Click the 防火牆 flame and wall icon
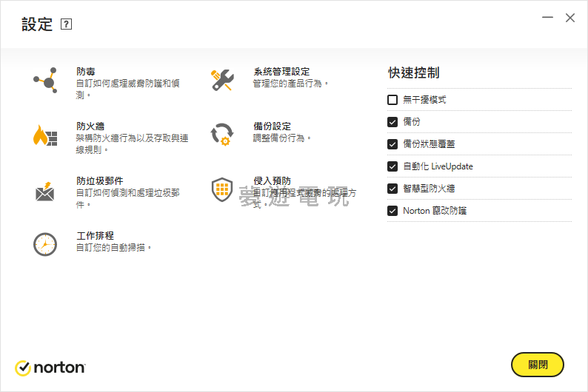 coord(45,135)
